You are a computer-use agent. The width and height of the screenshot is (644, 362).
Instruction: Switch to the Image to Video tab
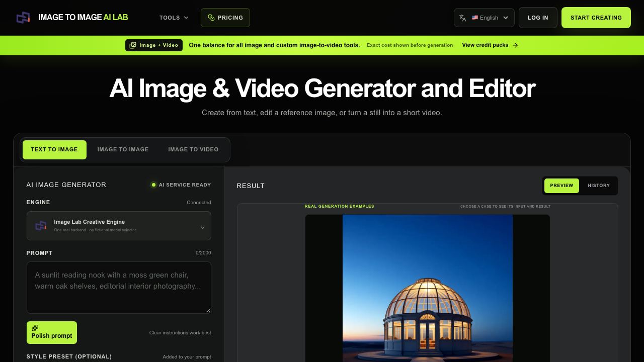(193, 150)
